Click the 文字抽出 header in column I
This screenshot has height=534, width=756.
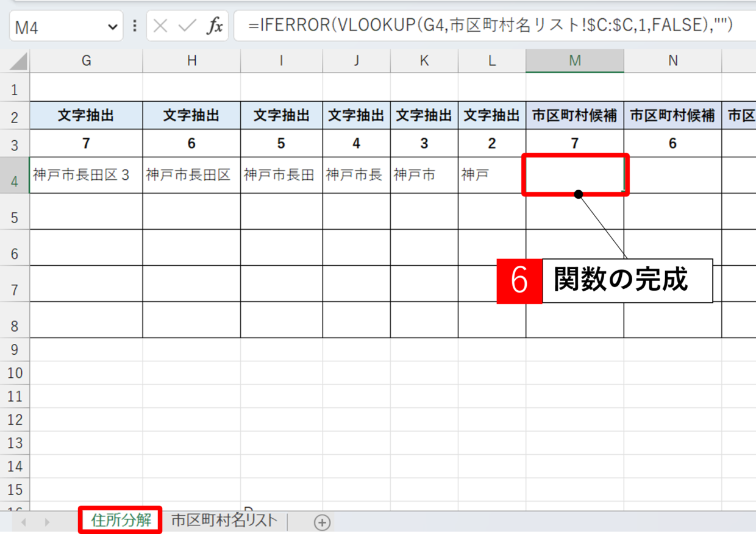tap(281, 116)
